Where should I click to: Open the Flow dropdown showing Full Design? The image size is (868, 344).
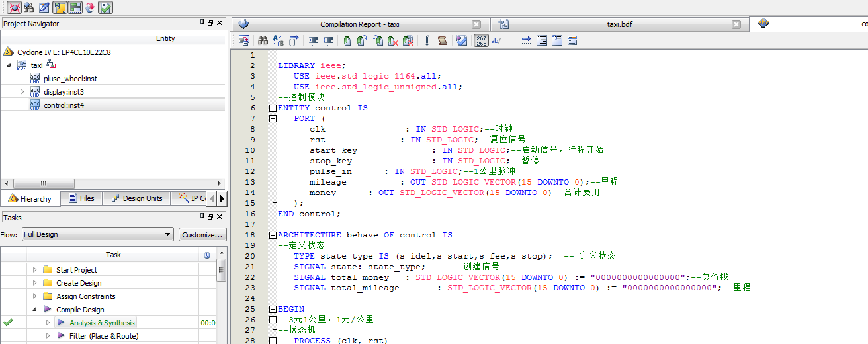coord(97,234)
